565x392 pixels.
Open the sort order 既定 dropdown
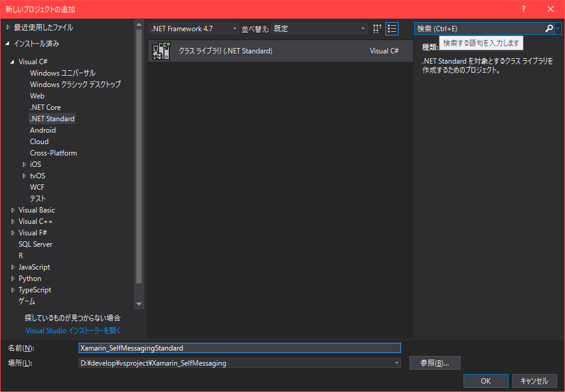319,28
